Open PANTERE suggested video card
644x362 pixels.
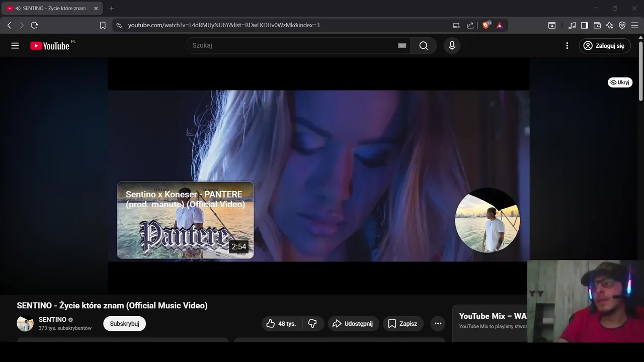[186, 220]
